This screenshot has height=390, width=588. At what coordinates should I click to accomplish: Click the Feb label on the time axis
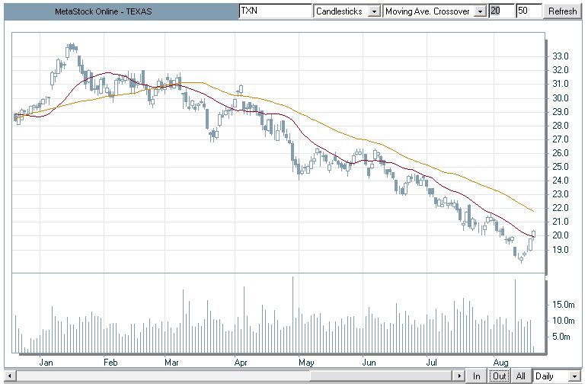click(x=110, y=363)
